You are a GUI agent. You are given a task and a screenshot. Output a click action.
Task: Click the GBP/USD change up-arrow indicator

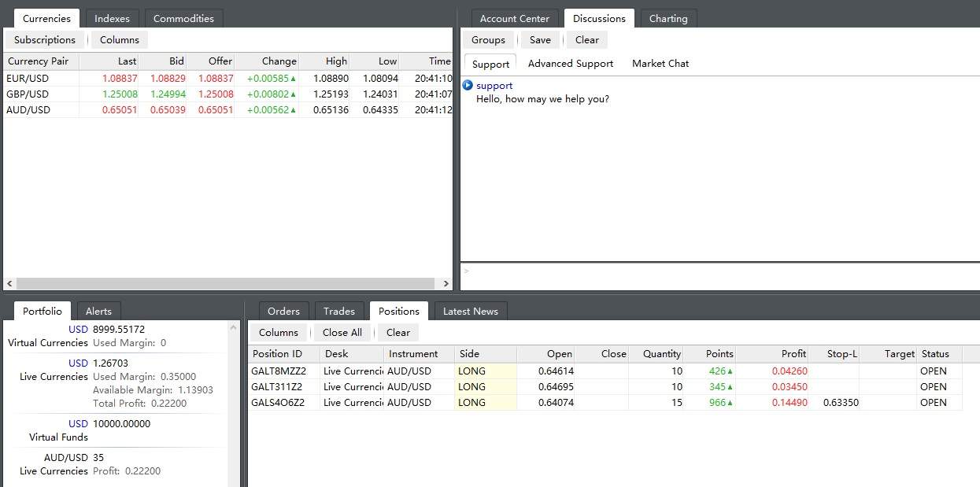294,94
